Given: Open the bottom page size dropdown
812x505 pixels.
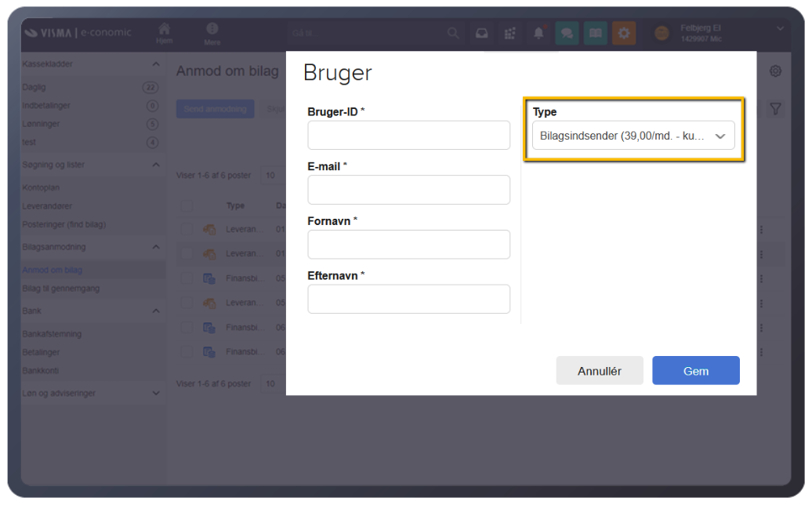Looking at the screenshot, I should coord(274,383).
